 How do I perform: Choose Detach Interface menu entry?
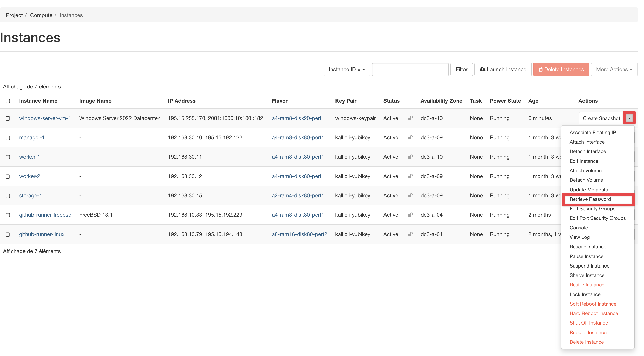coord(587,151)
